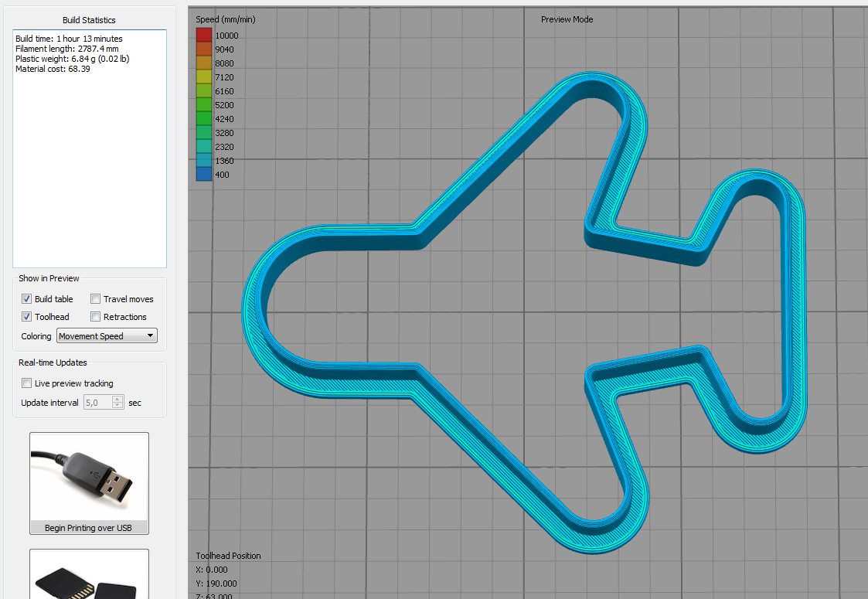Show Retractions in preview
Image resolution: width=868 pixels, height=599 pixels.
[96, 317]
